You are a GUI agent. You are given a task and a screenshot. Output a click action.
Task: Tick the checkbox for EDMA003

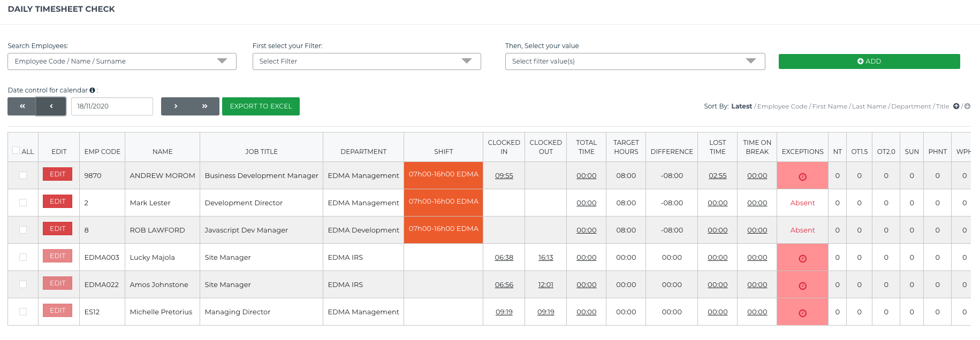(23, 257)
